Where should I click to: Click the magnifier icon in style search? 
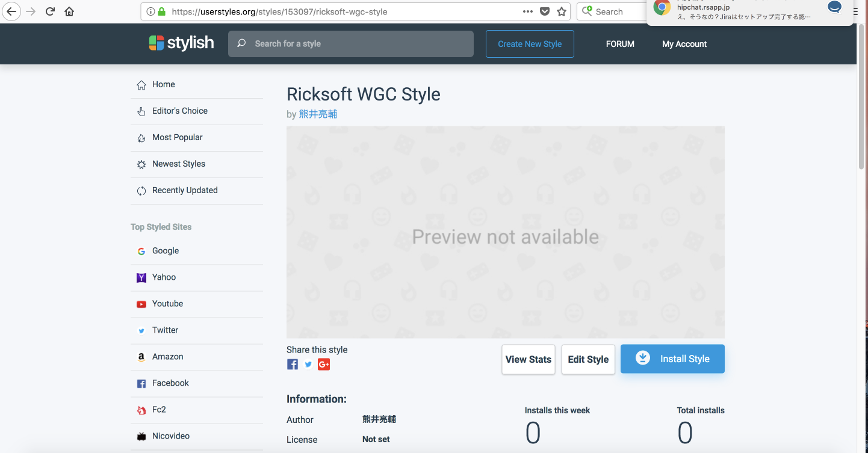click(241, 43)
